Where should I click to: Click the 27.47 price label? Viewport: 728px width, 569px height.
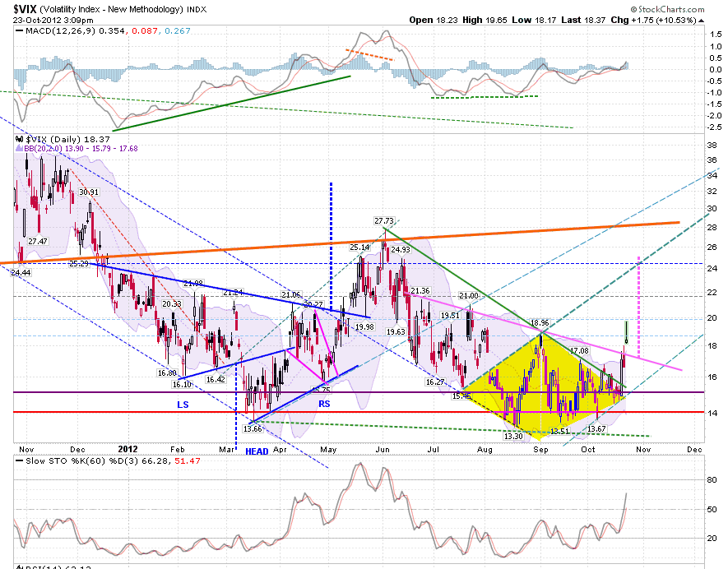coord(38,242)
